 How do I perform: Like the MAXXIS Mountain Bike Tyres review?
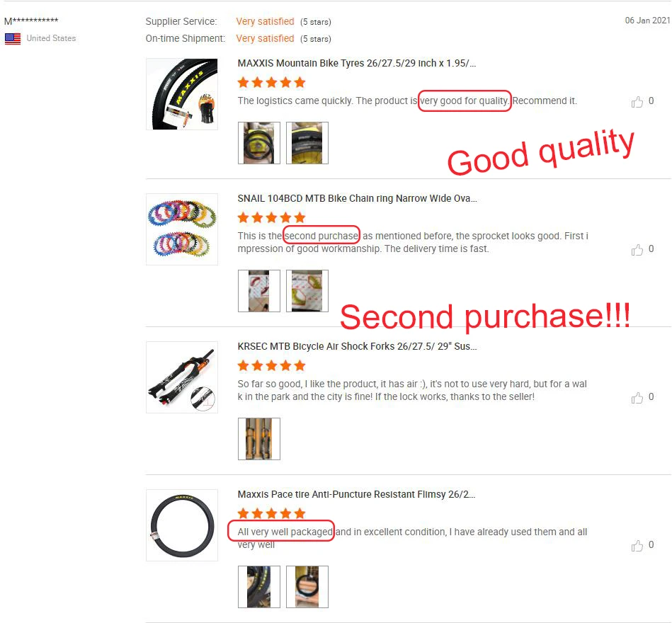click(x=637, y=101)
